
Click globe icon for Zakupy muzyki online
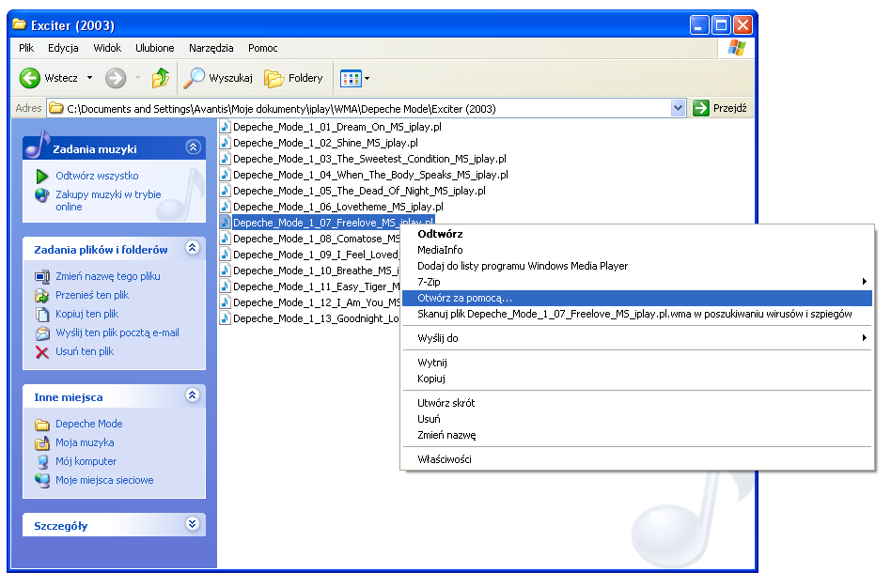(41, 195)
